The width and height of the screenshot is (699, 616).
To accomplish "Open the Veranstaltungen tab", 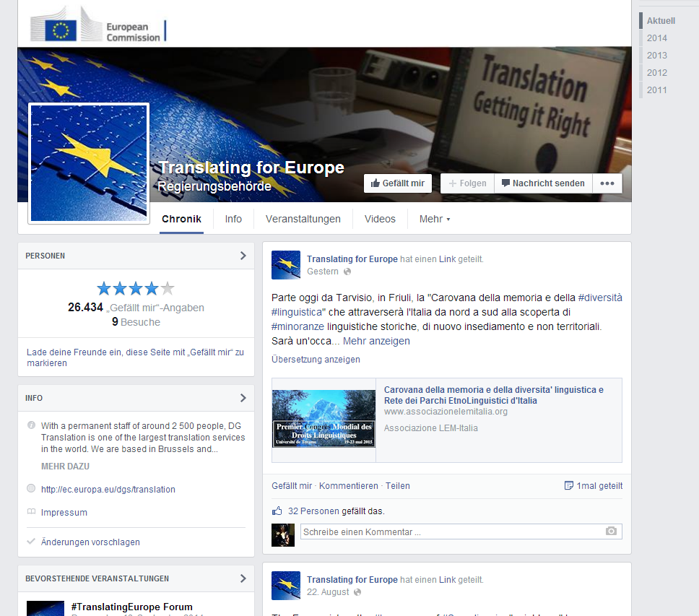I will pyautogui.click(x=303, y=219).
